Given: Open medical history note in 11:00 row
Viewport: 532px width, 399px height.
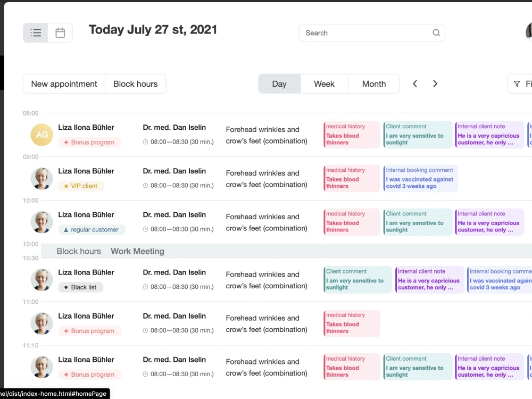Looking at the screenshot, I should (x=352, y=323).
